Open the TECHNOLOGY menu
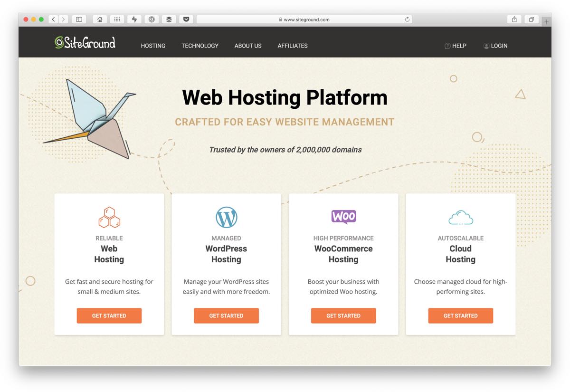The width and height of the screenshot is (570, 392). [x=200, y=46]
